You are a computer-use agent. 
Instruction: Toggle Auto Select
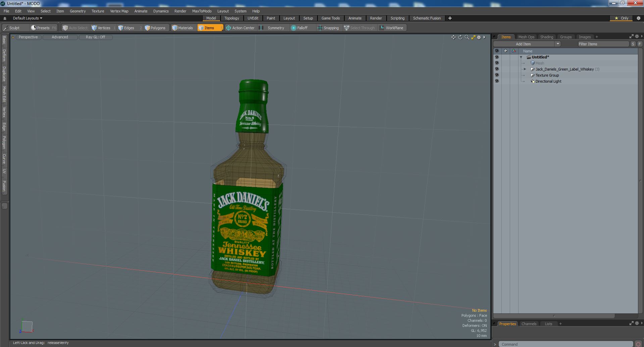pos(75,28)
